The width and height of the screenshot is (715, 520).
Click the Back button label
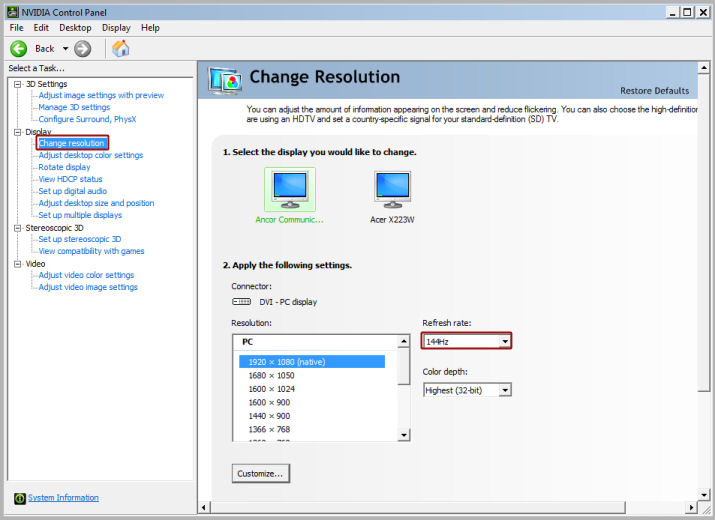[44, 49]
